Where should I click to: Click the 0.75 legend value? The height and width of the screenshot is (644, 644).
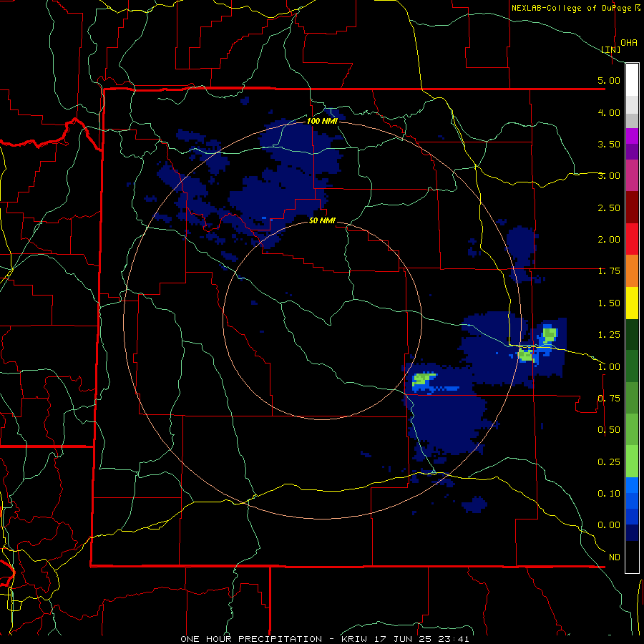(609, 399)
